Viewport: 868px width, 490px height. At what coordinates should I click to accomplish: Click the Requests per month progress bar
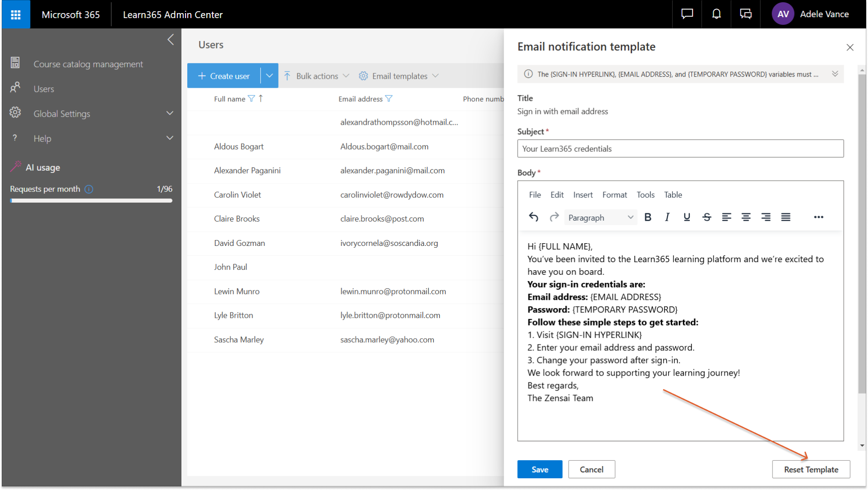click(x=91, y=201)
